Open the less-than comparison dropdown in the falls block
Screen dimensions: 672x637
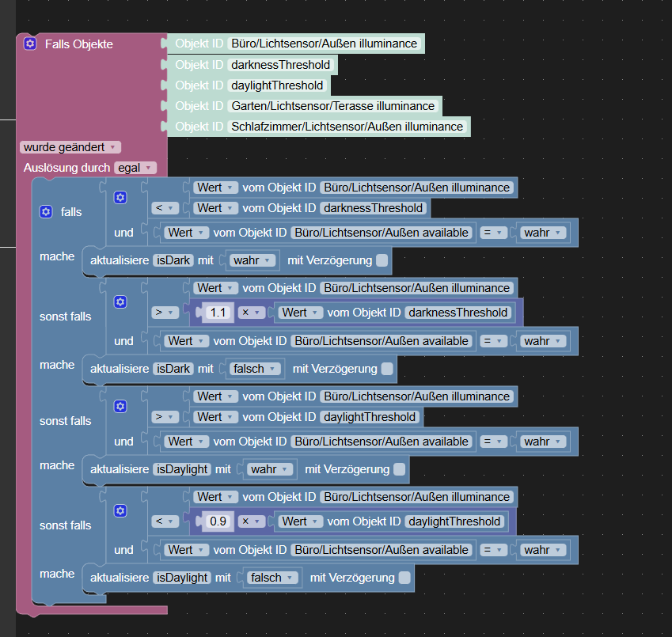pyautogui.click(x=163, y=208)
